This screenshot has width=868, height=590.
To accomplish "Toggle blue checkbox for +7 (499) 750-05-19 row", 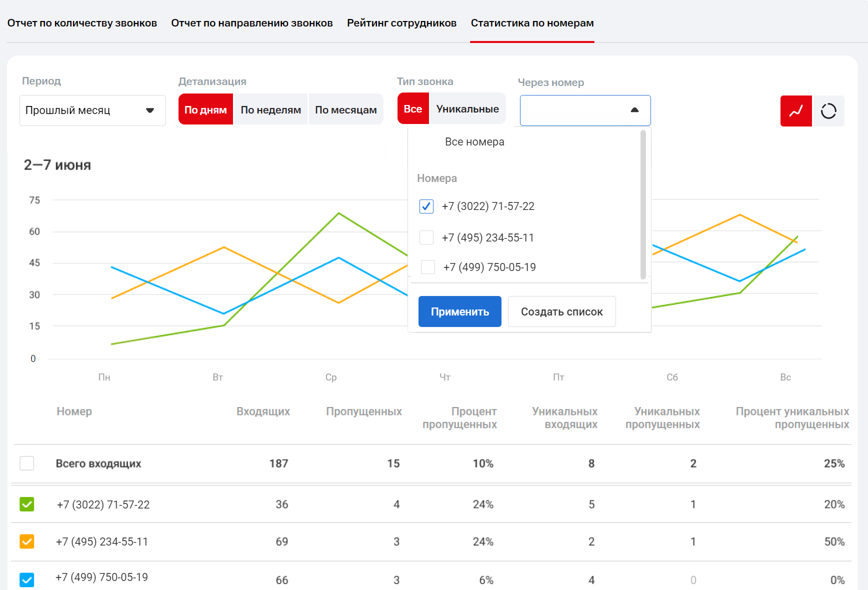I will point(27,579).
